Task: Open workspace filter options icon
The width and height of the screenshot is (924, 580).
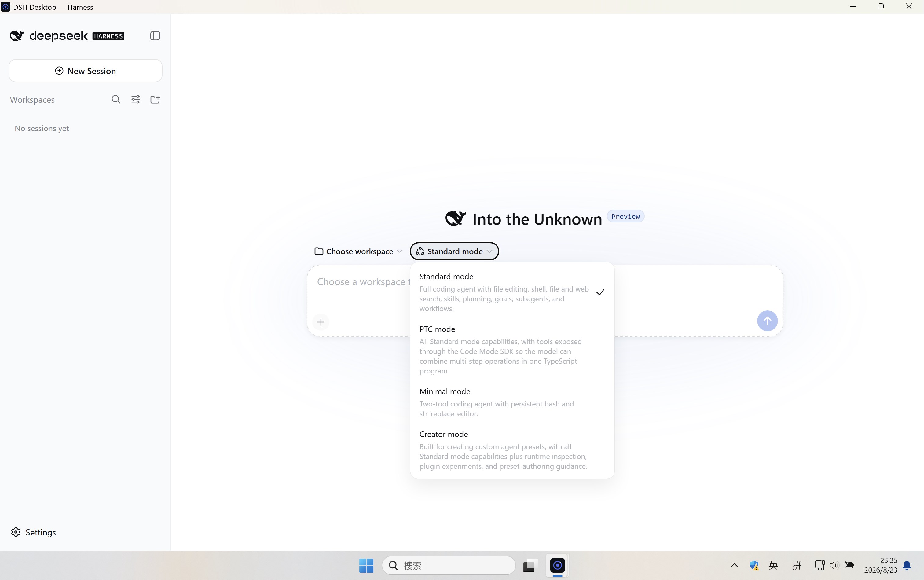Action: coord(135,99)
